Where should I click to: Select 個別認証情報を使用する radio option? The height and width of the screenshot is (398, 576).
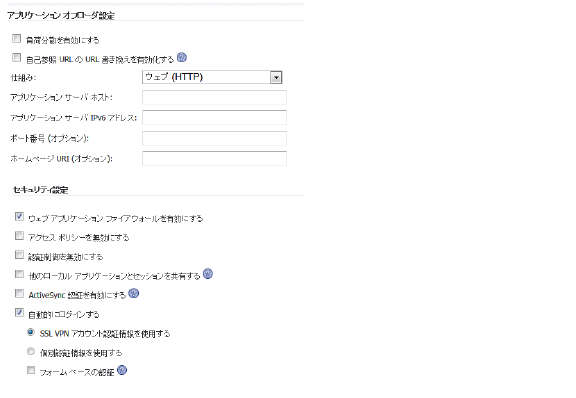(31, 351)
